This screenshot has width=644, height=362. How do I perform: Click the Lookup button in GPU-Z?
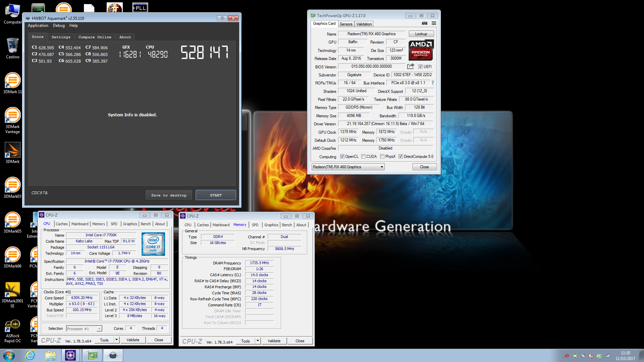[x=421, y=34]
